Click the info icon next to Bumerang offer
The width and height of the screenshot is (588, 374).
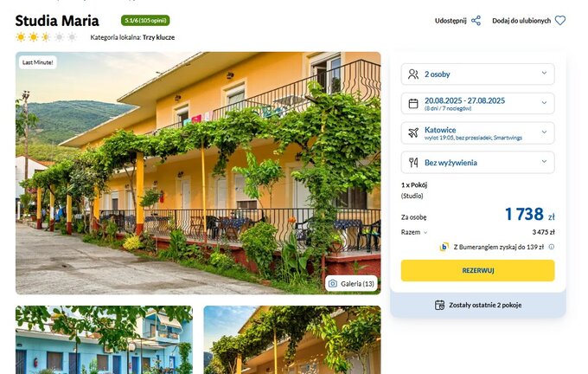(552, 247)
